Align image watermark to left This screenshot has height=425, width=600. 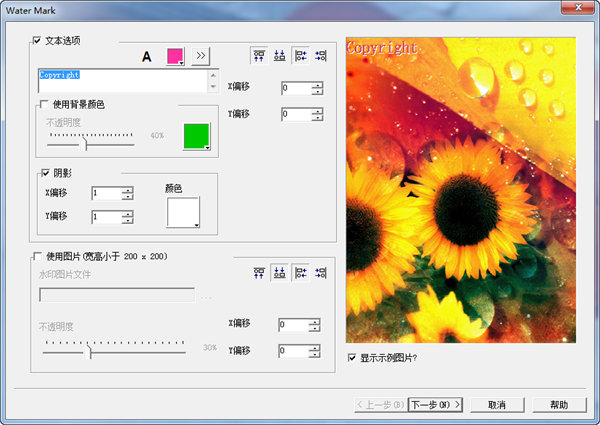coord(300,273)
